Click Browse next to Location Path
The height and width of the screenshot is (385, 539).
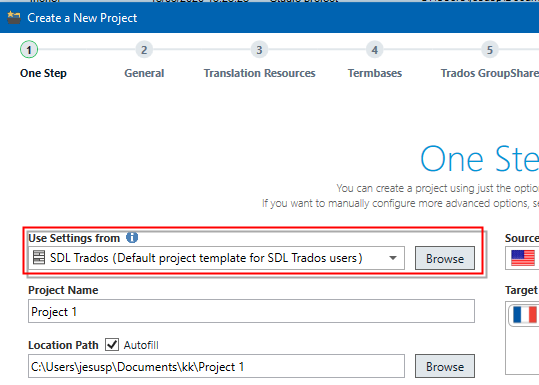[x=445, y=366]
